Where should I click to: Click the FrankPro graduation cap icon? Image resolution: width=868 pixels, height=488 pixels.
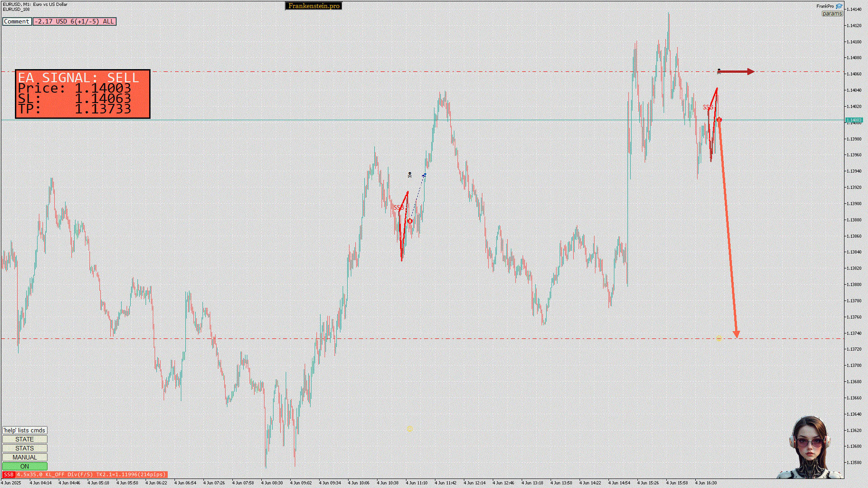click(x=839, y=6)
